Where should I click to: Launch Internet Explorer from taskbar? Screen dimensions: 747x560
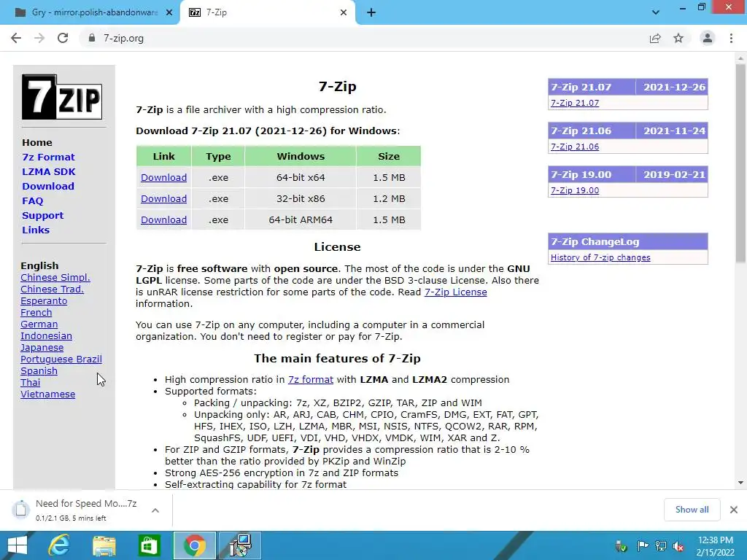point(59,545)
